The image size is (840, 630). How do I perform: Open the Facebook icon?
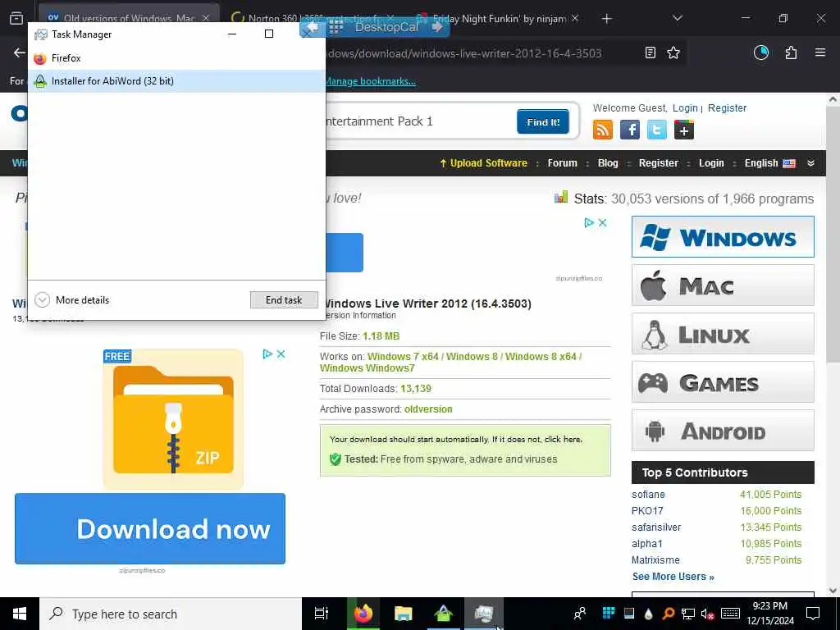coord(630,130)
